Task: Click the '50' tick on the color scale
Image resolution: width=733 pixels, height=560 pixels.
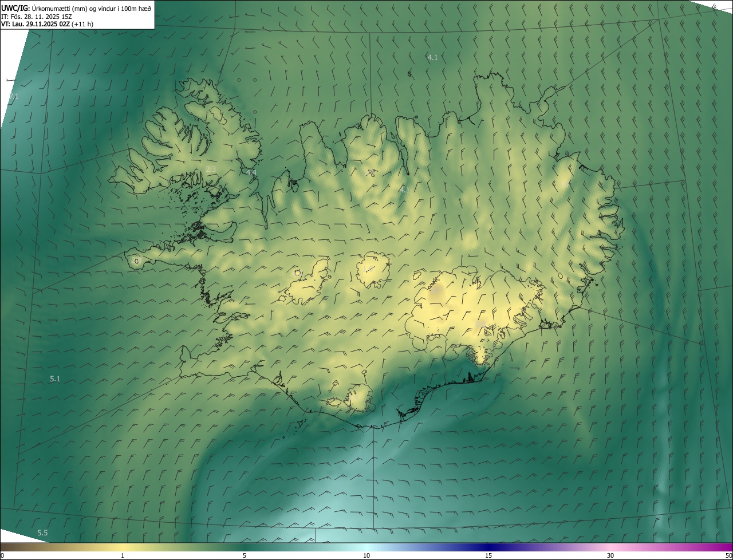Action: pos(728,555)
